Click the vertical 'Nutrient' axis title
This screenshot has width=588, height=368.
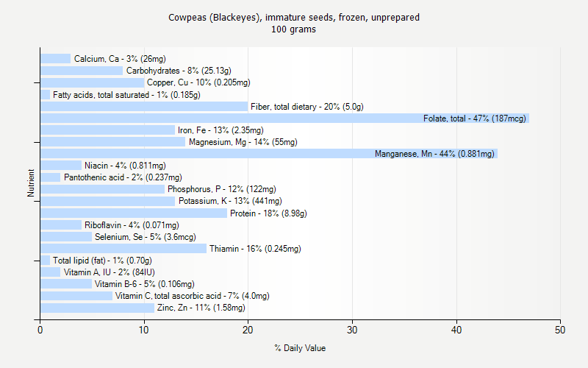coord(31,183)
